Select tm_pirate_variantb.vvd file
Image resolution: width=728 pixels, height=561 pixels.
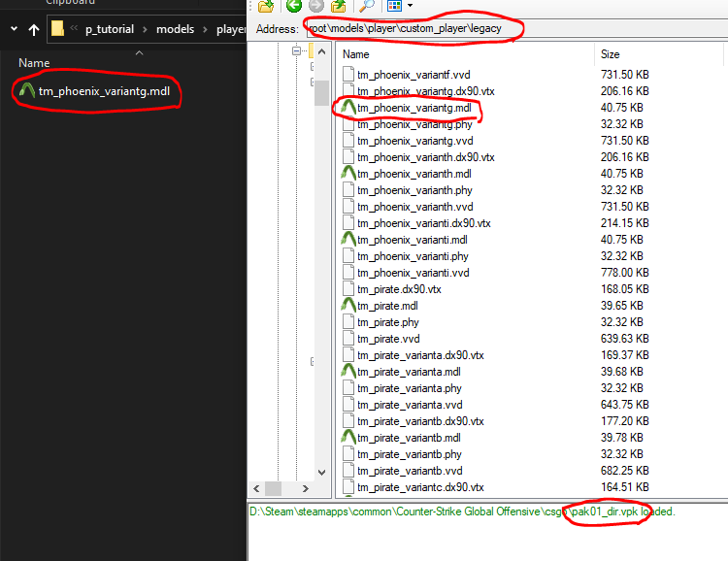pyautogui.click(x=410, y=471)
